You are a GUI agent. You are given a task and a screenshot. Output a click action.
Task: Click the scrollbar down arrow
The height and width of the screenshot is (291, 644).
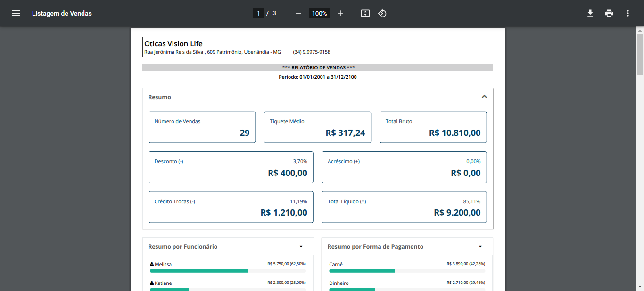click(x=640, y=288)
